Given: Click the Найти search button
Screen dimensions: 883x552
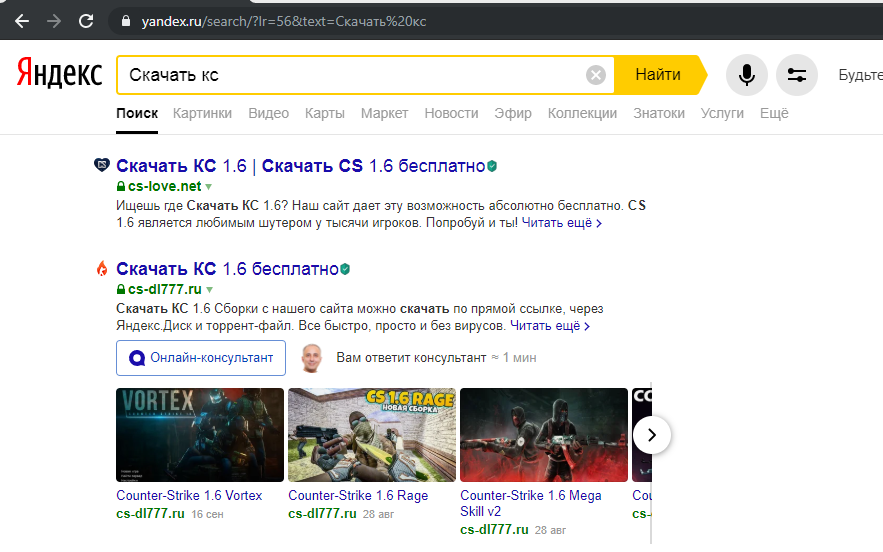Looking at the screenshot, I should click(x=658, y=74).
